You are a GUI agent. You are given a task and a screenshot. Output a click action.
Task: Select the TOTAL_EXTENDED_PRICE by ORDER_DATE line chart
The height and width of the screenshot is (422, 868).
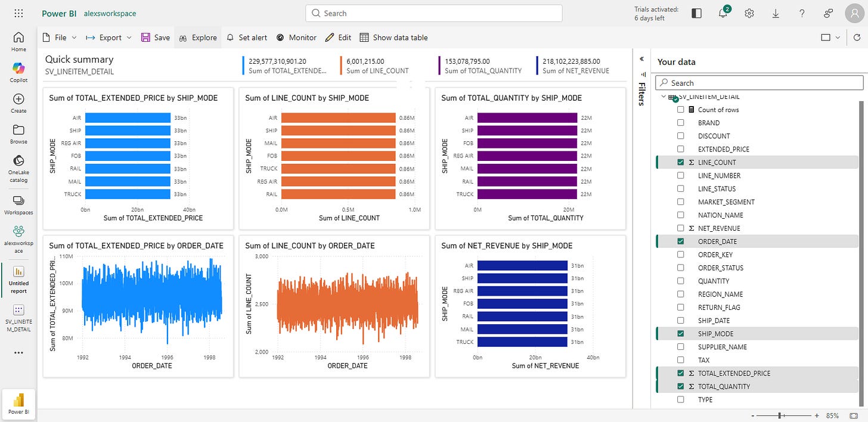(x=138, y=306)
